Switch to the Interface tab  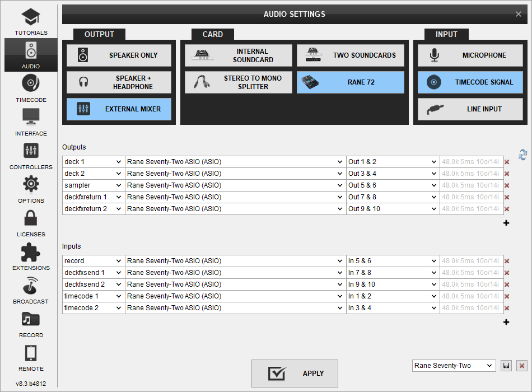point(31,122)
